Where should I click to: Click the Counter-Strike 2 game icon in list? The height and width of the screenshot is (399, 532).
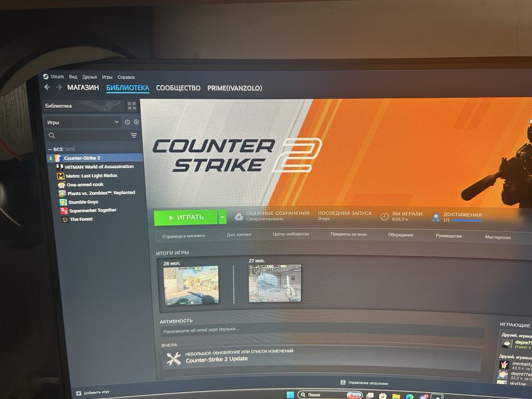coord(58,158)
